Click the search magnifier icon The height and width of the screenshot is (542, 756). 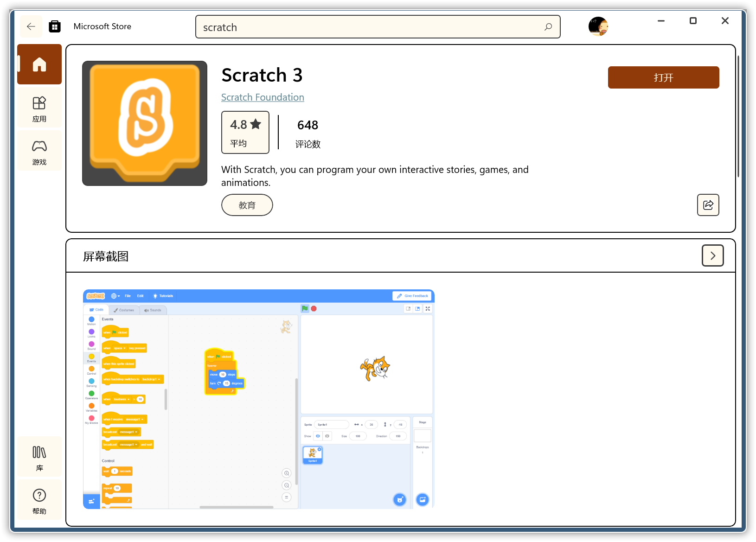click(548, 27)
